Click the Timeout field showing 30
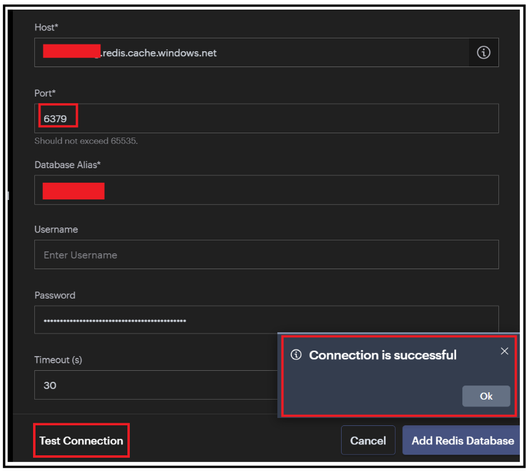Image resolution: width=529 pixels, height=471 pixels. (156, 385)
